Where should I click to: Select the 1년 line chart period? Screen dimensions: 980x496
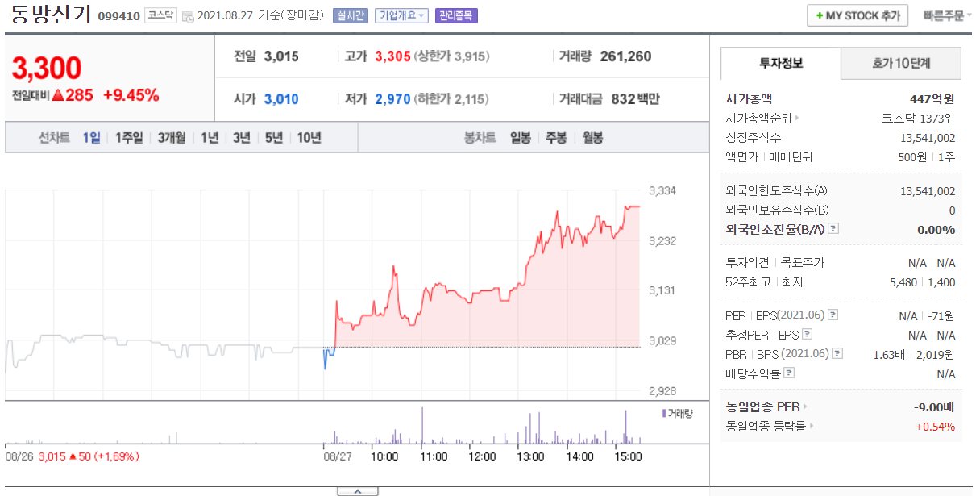210,138
